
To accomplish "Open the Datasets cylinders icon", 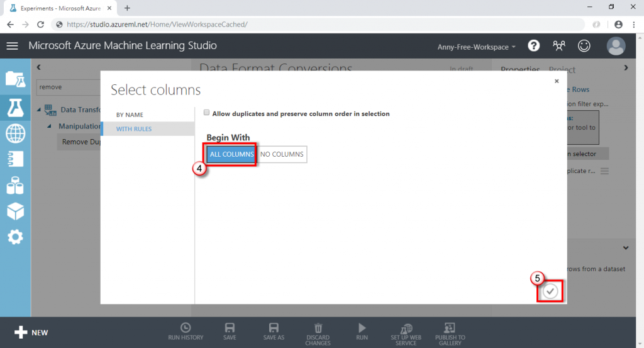I will click(15, 185).
